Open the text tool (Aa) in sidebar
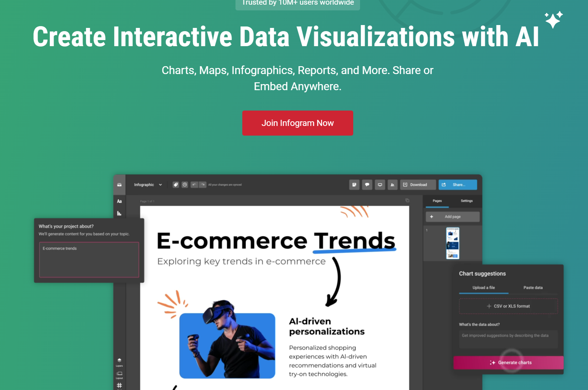 pyautogui.click(x=119, y=201)
